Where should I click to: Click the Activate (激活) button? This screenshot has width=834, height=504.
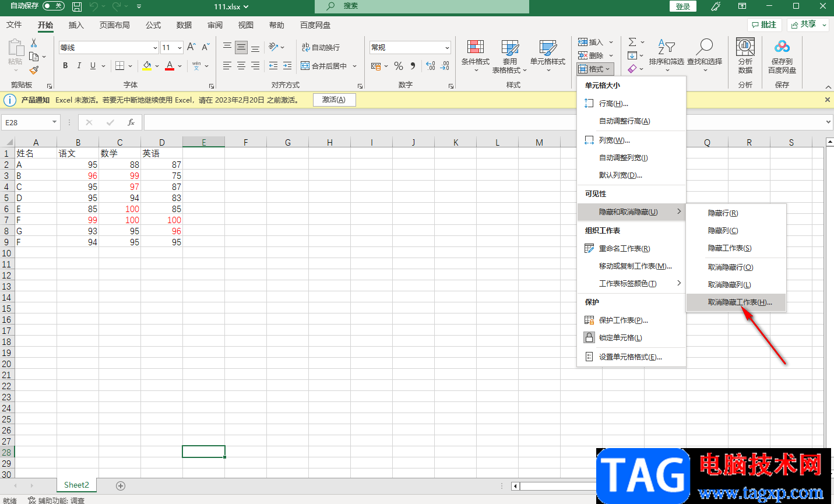[x=334, y=100]
